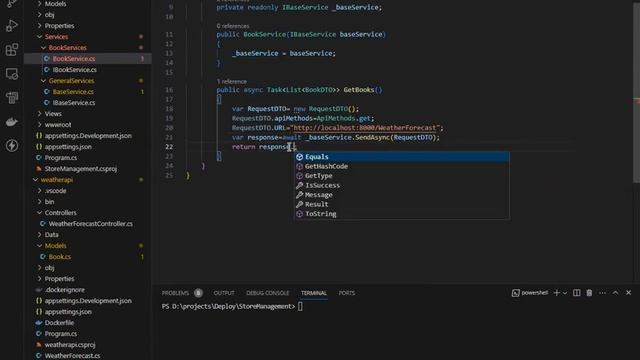640x360 pixels.
Task: Select the powershell terminal indicator
Action: pyautogui.click(x=530, y=293)
